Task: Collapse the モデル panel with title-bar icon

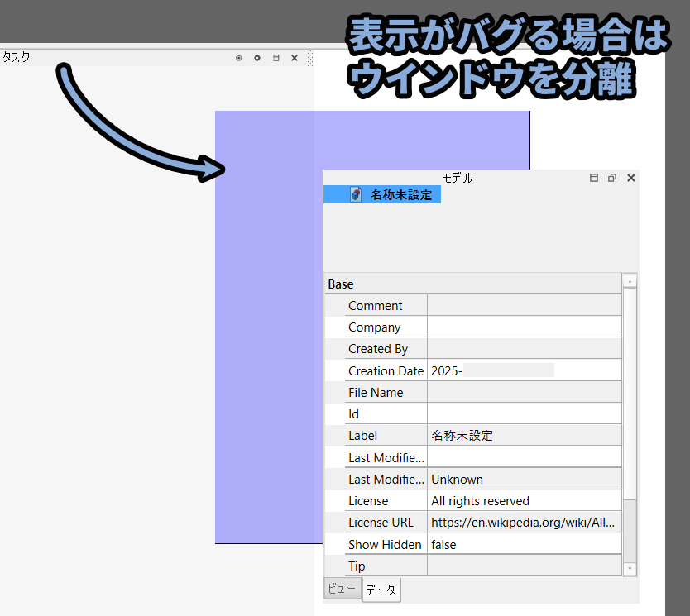Action: [594, 178]
